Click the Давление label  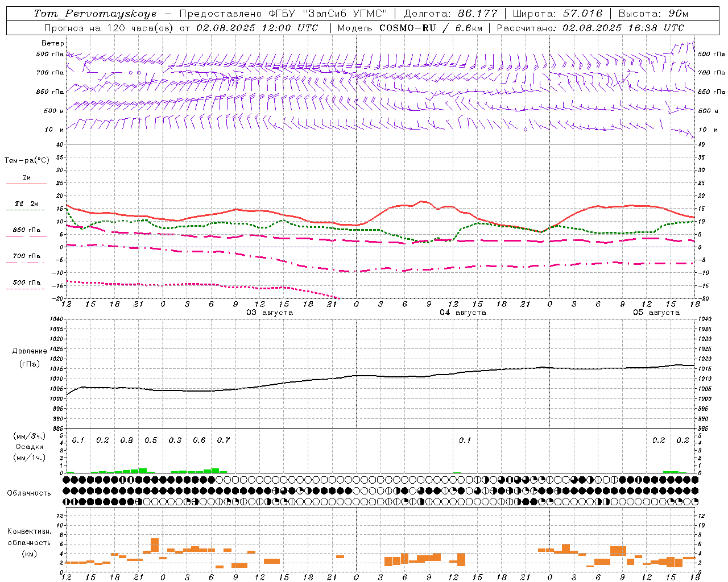[30, 351]
